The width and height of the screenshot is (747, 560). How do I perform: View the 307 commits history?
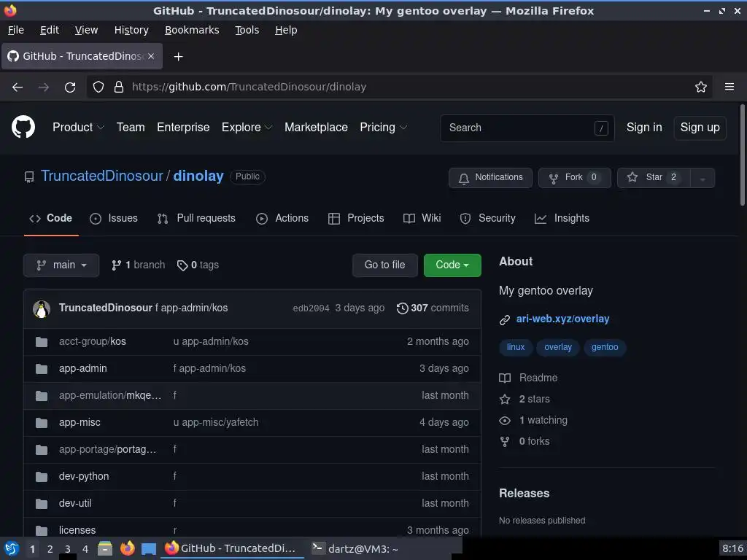tap(433, 308)
